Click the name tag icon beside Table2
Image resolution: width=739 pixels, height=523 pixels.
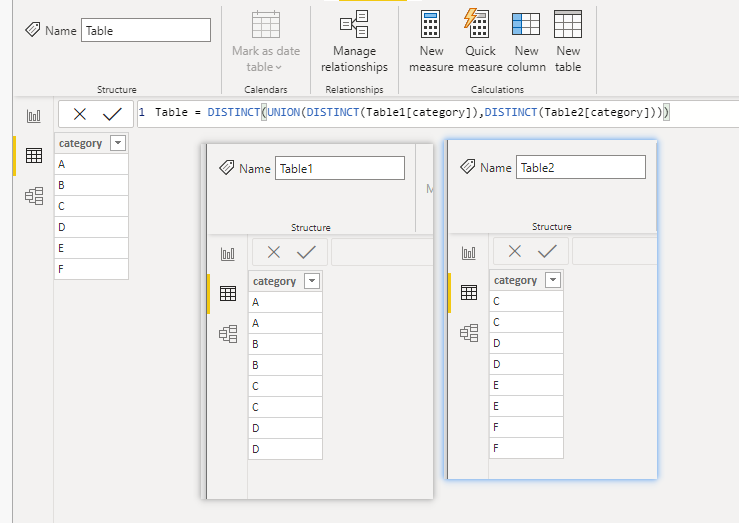click(x=468, y=166)
